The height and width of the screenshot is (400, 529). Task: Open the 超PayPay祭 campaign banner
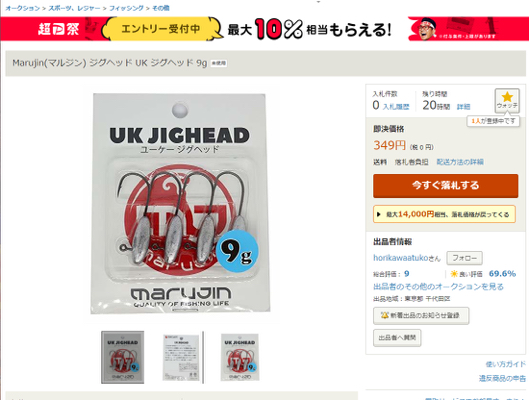[x=264, y=29]
